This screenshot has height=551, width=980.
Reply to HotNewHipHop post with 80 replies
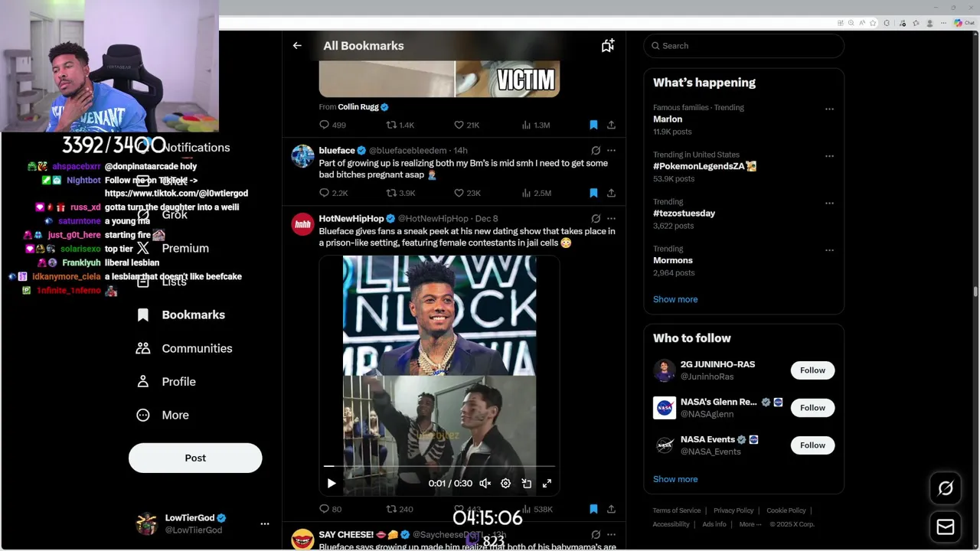[330, 509]
